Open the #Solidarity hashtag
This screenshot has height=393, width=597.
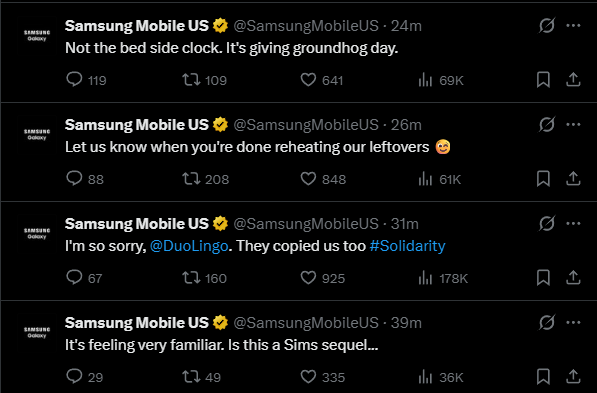coord(407,246)
